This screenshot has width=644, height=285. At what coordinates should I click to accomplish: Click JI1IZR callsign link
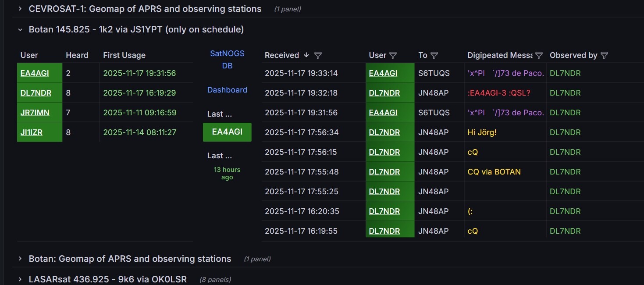click(32, 132)
